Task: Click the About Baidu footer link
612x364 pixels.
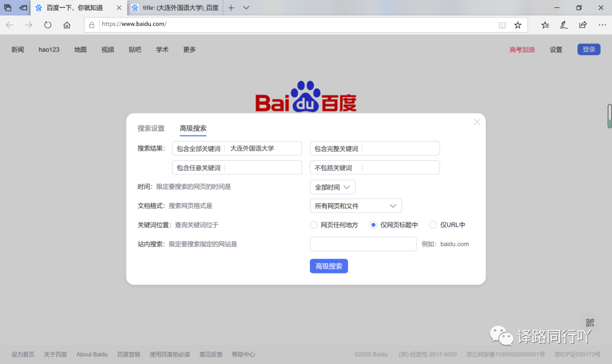Action: [92, 354]
